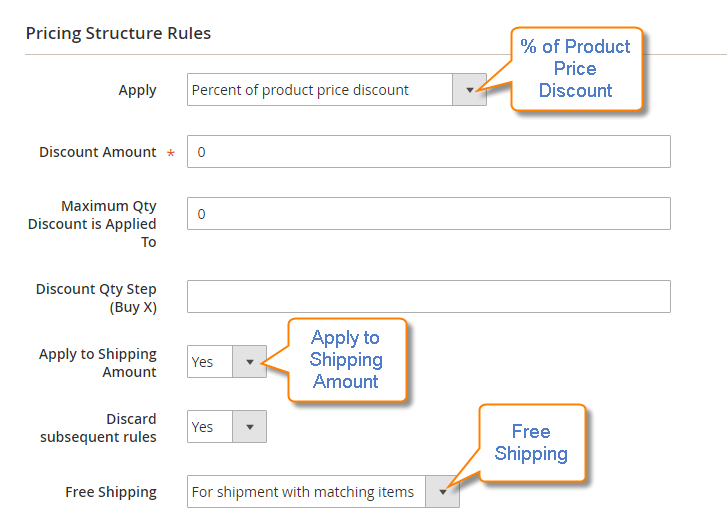This screenshot has width=727, height=529.
Task: Click the orange "Apply to Shipping Amount" callout bubble
Action: [346, 360]
